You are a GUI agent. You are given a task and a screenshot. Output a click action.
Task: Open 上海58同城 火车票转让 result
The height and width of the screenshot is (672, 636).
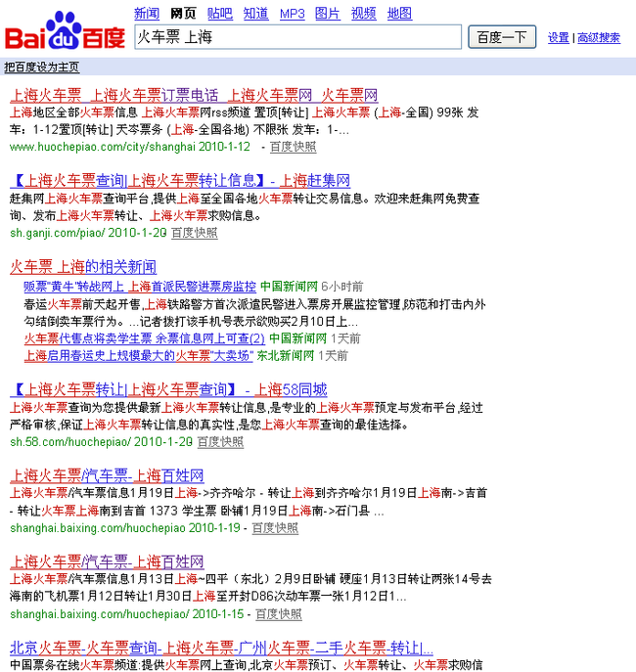pos(168,389)
